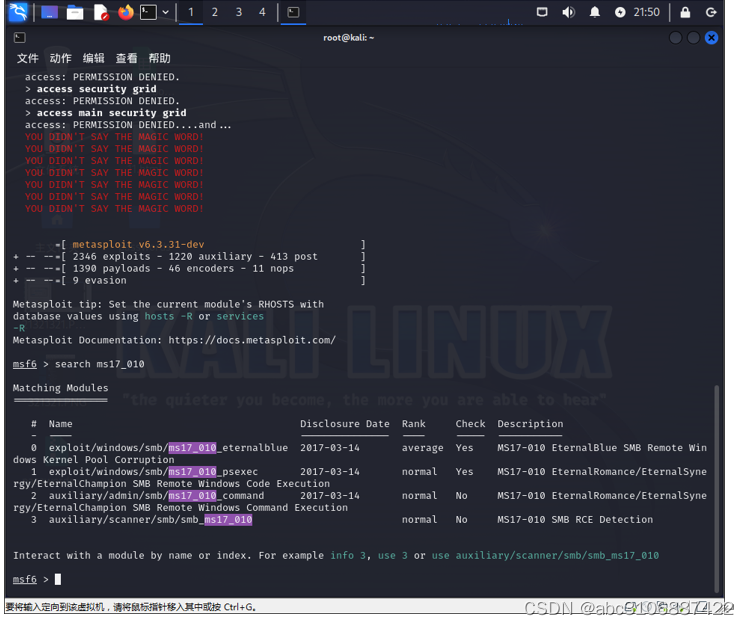This screenshot has height=625, width=749.
Task: Switch to workspace 2
Action: pos(215,12)
